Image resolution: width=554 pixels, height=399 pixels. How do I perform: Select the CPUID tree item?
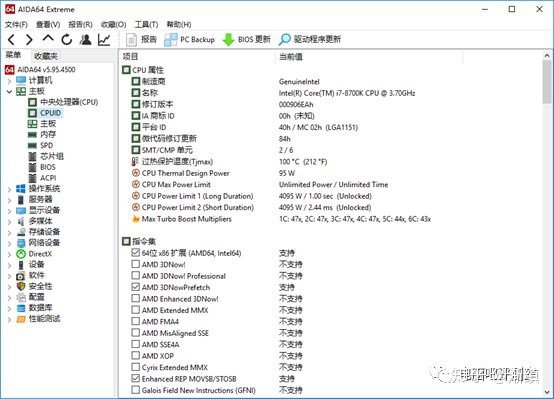(45, 113)
